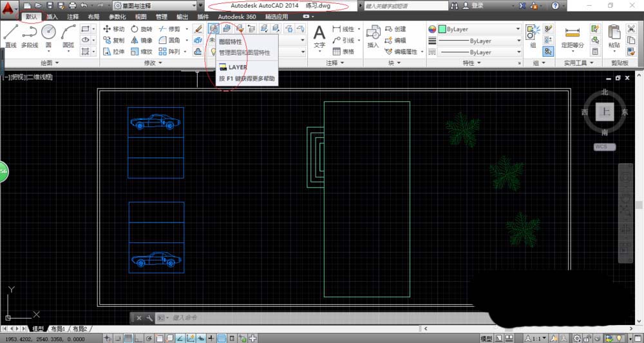Click the Paste (粘贴) icon
This screenshot has height=343, width=644.
point(614,36)
